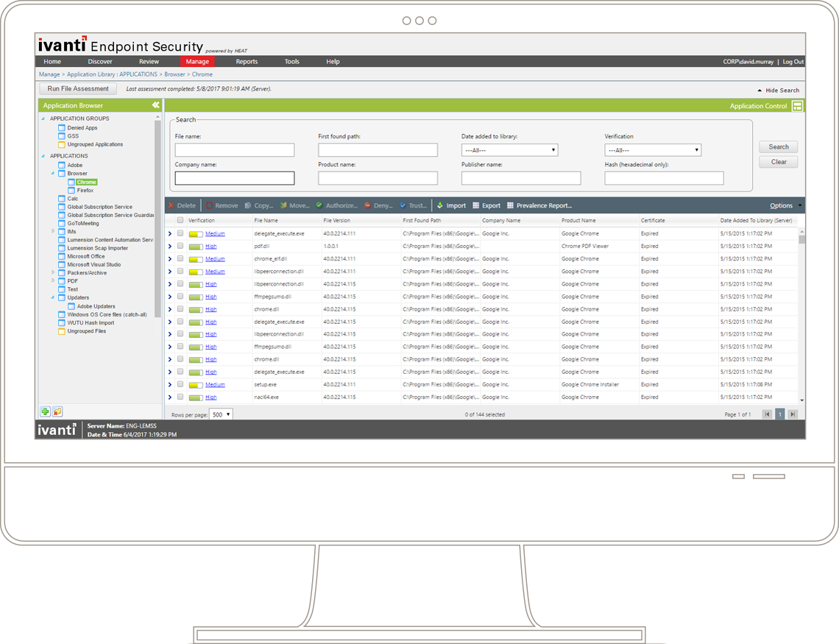Click the Company name search field
The width and height of the screenshot is (839, 644).
click(x=234, y=178)
